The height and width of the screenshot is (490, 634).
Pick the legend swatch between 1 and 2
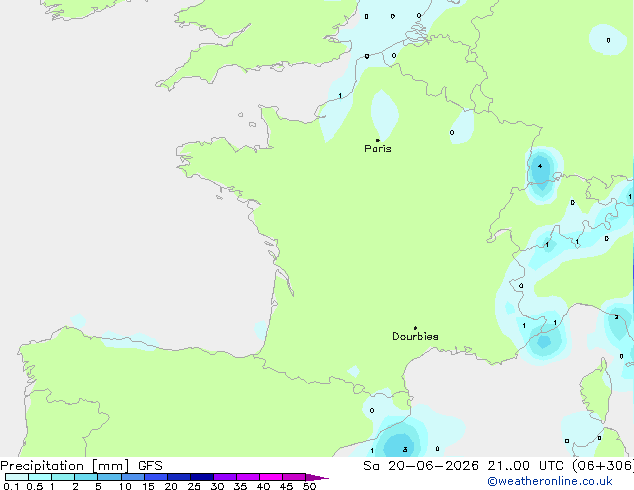point(63,477)
